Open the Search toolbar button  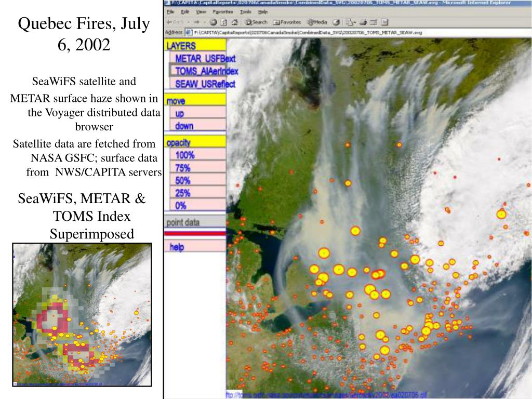tap(256, 22)
